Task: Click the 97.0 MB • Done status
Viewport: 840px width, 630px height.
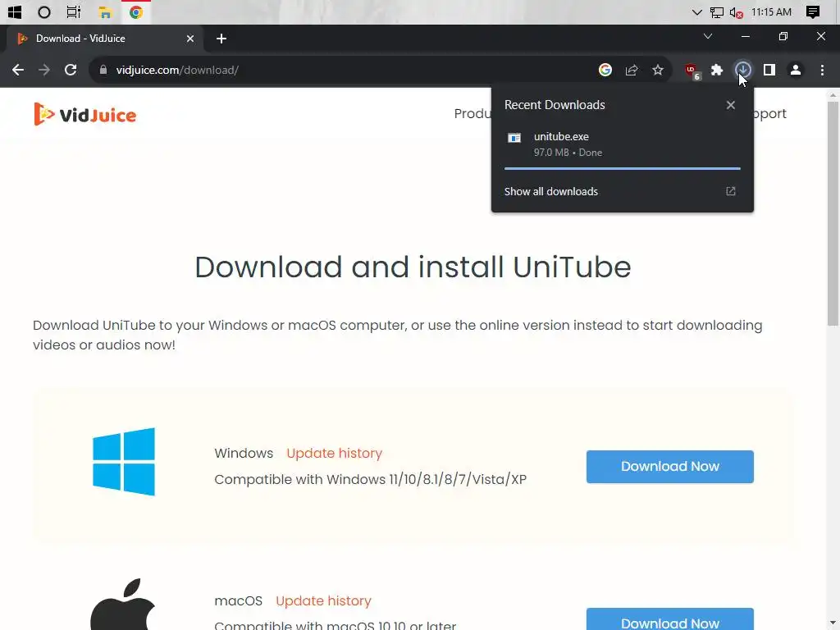Action: pyautogui.click(x=568, y=153)
